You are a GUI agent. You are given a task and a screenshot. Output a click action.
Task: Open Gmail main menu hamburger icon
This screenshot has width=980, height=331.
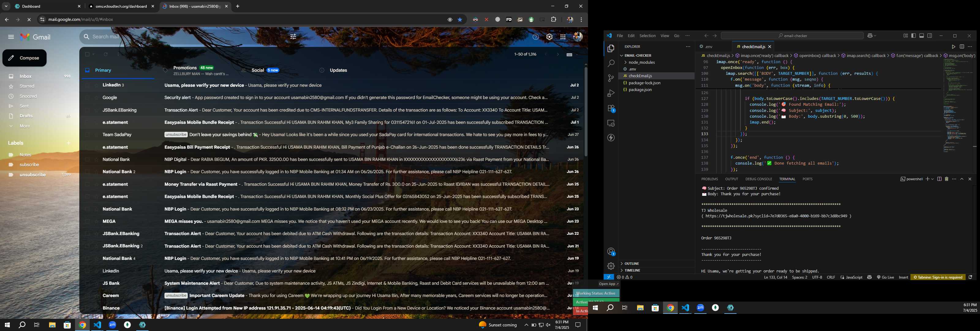pos(11,37)
